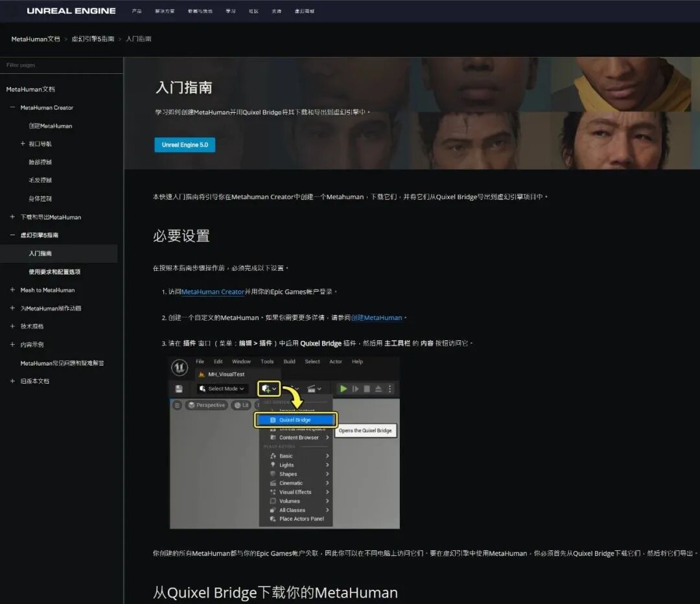
Task: Select the highlighted 入门指南 sidebar item
Action: click(x=58, y=253)
